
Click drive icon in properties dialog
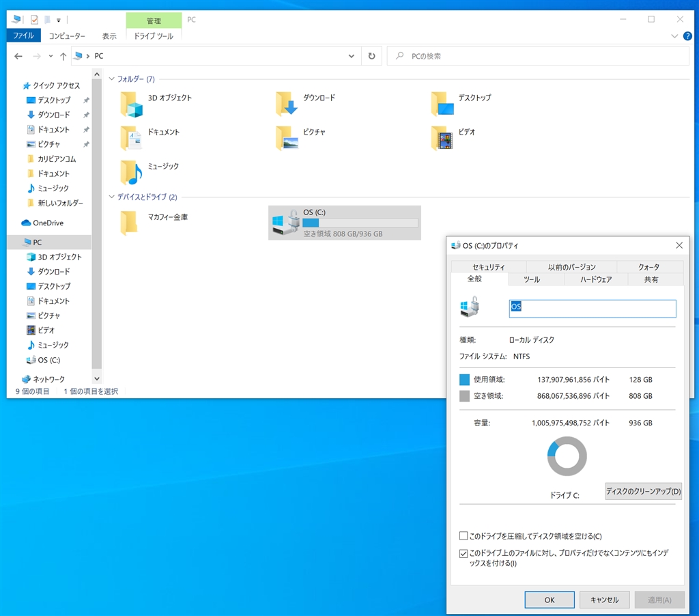(470, 307)
